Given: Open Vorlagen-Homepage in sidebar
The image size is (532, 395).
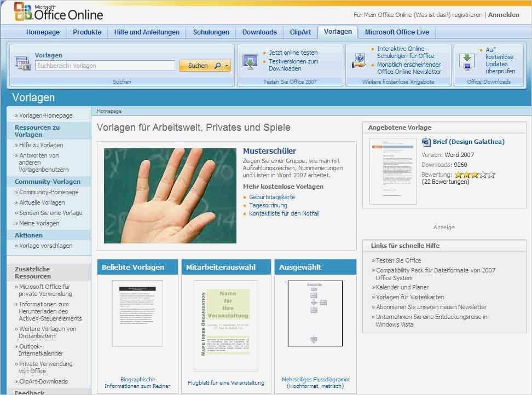Looking at the screenshot, I should pyautogui.click(x=46, y=115).
